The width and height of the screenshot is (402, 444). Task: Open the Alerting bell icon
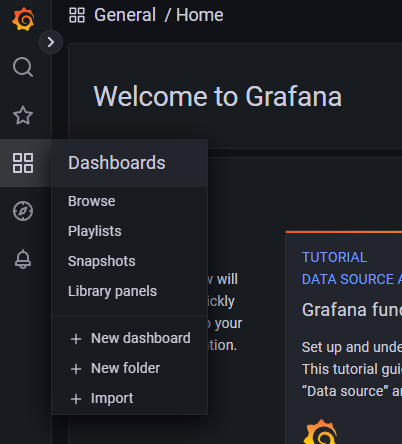(x=23, y=259)
